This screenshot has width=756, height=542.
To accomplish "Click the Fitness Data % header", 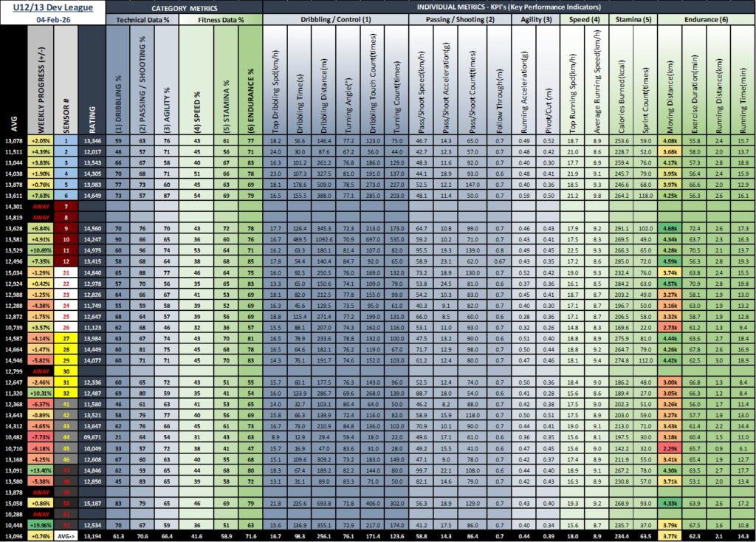I will click(221, 20).
